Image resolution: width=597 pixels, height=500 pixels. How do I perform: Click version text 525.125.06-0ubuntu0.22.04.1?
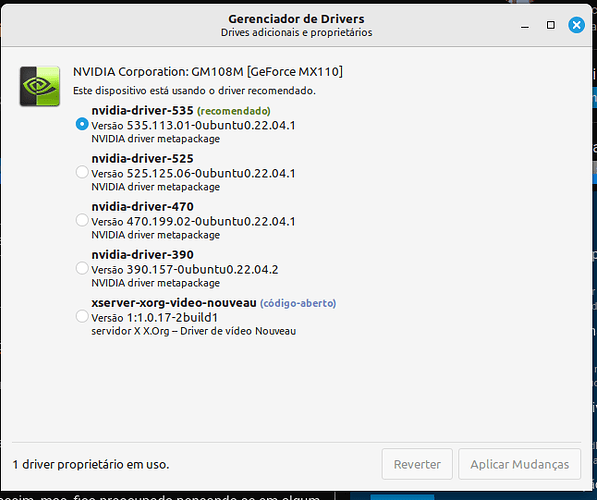[211, 173]
